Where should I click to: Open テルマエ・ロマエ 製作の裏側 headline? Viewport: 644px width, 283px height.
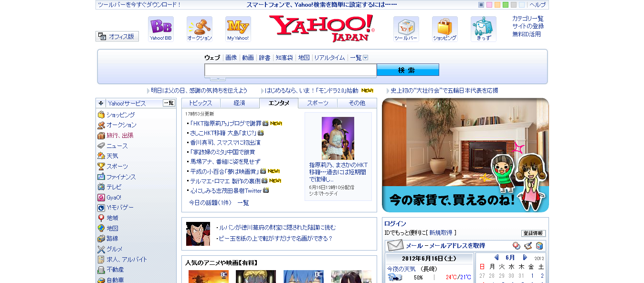[225, 181]
